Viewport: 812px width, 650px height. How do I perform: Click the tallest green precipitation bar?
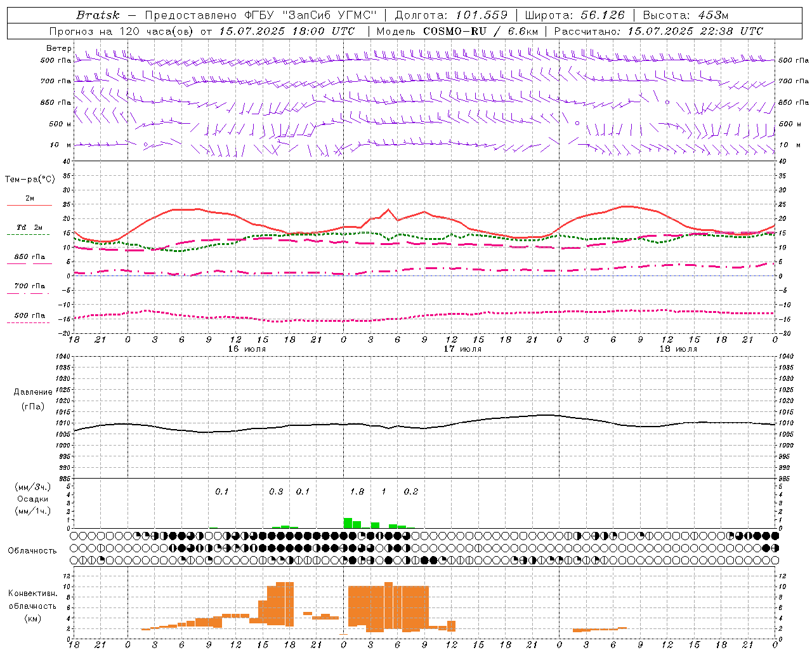[348, 523]
